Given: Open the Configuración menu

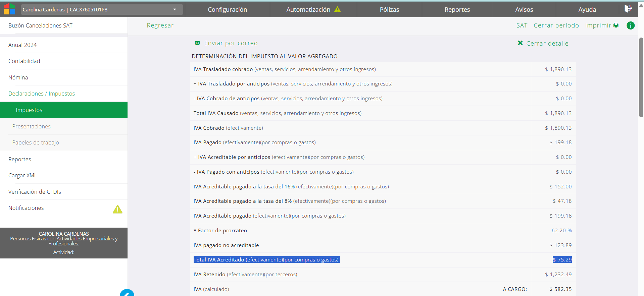Looking at the screenshot, I should [227, 10].
